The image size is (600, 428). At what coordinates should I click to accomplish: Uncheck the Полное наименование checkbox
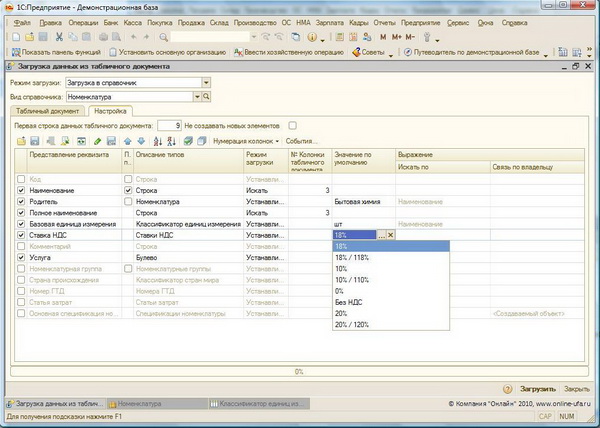click(x=21, y=213)
